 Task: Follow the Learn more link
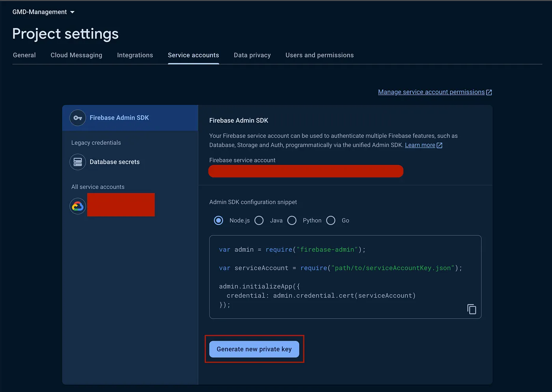420,145
